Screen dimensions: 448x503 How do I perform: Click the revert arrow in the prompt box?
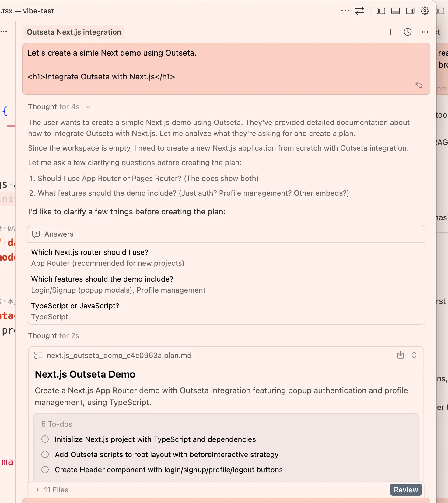coord(419,85)
